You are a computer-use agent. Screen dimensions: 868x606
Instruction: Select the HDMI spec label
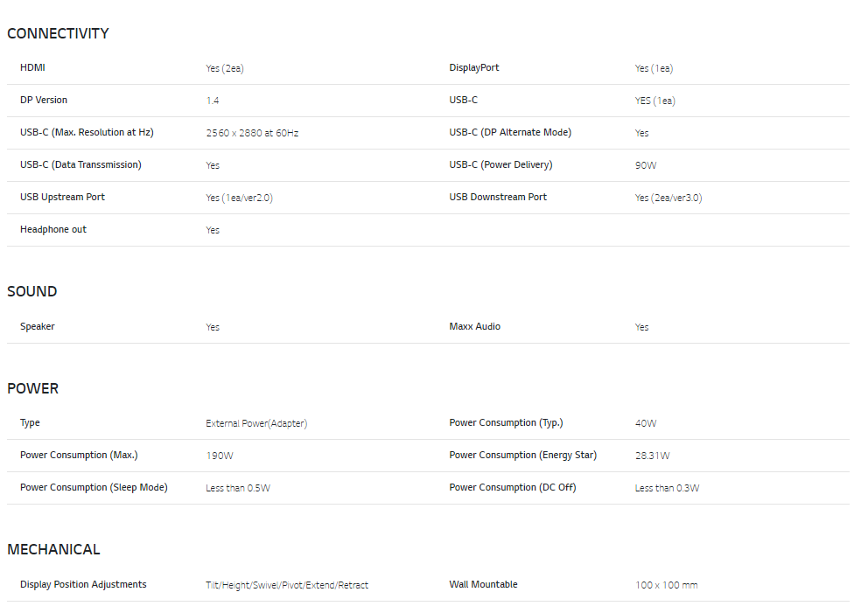(32, 67)
